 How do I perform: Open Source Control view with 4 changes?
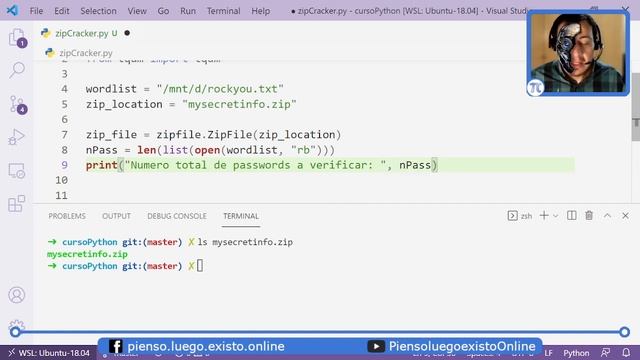[x=17, y=104]
